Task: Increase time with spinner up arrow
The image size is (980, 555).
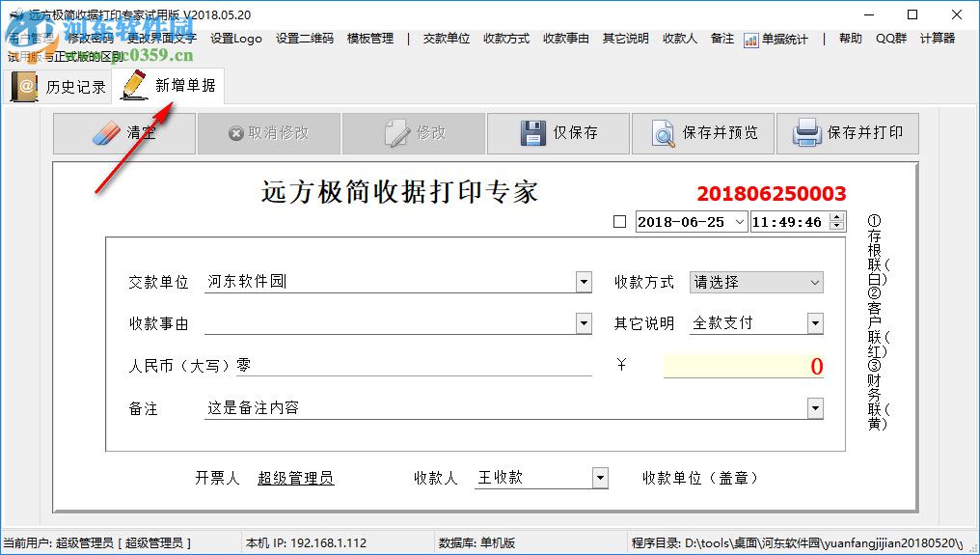Action: coord(837,217)
